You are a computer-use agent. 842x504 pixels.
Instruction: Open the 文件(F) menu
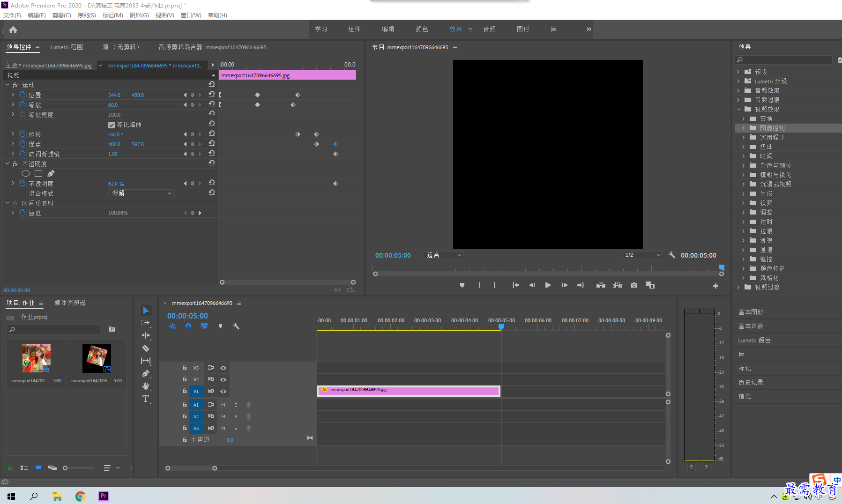pyautogui.click(x=12, y=15)
